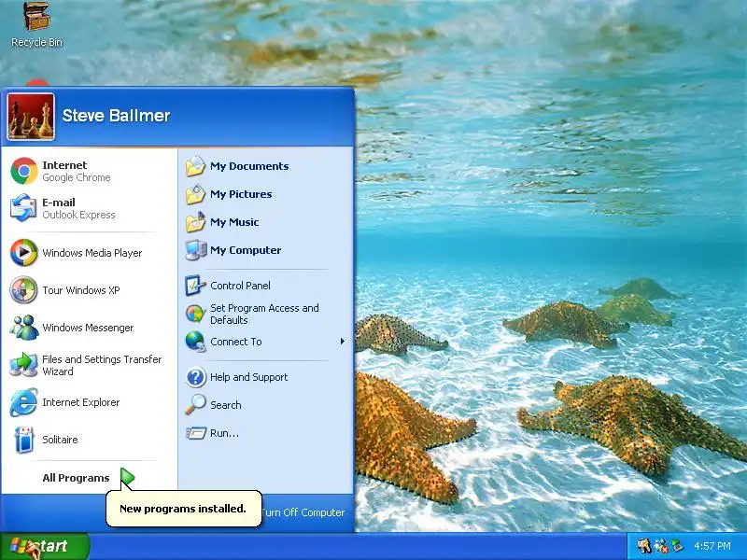Click the My Pictures folder icon

pyautogui.click(x=195, y=194)
